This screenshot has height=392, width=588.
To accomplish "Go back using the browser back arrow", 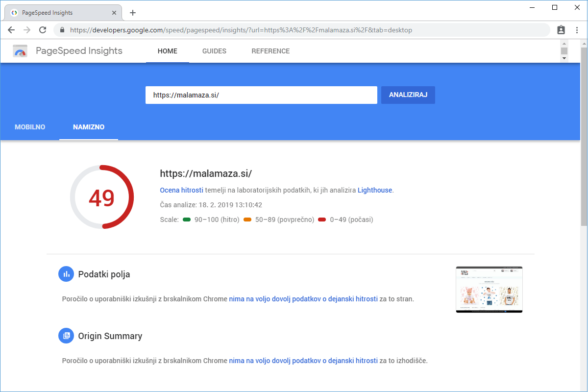I will (x=11, y=30).
